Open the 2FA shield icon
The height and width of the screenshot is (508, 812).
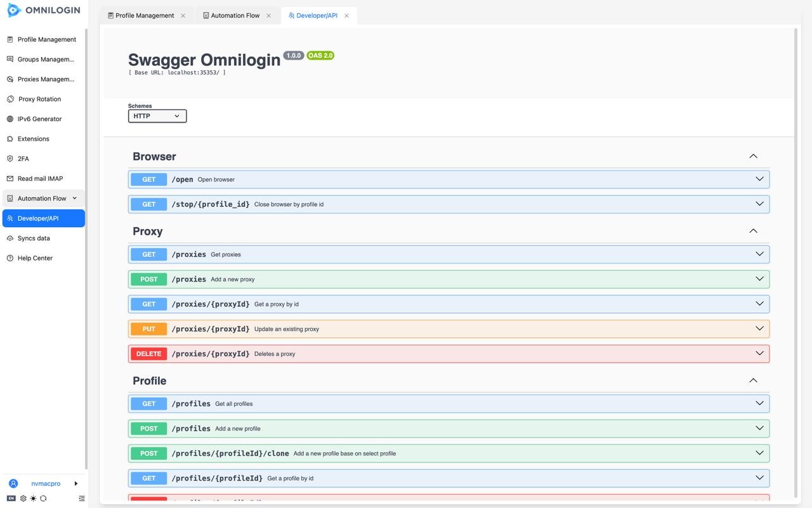pyautogui.click(x=10, y=159)
